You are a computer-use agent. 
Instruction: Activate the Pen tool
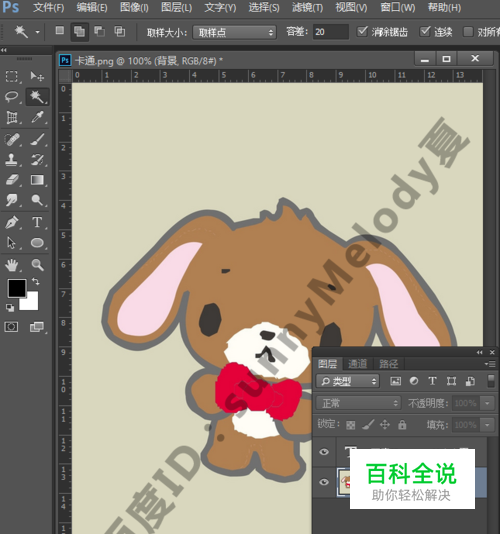(12, 222)
